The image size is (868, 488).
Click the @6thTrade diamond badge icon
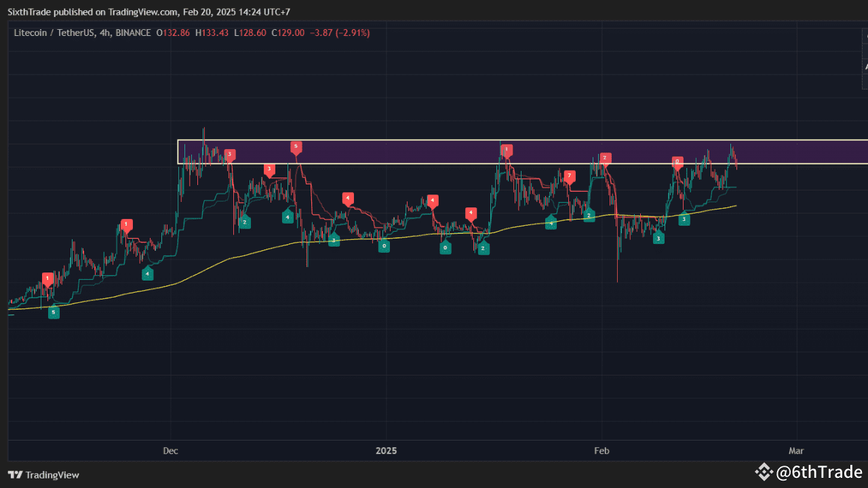click(764, 472)
